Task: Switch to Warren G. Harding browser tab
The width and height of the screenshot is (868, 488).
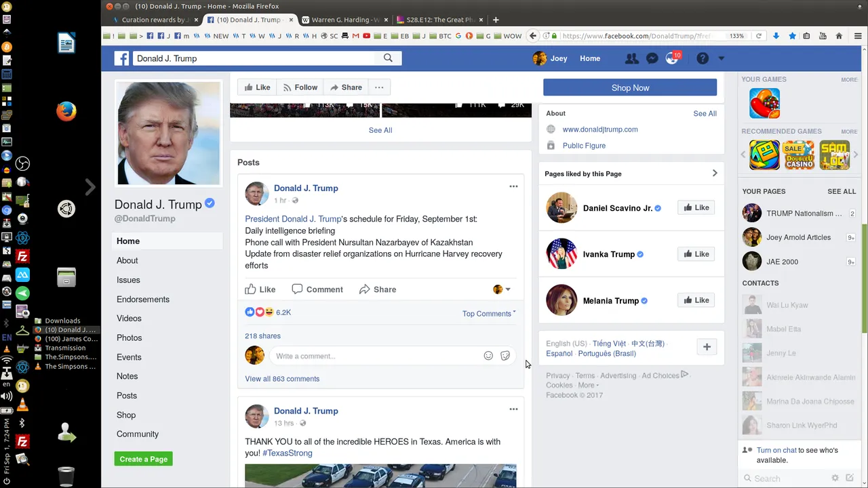Action: click(344, 20)
